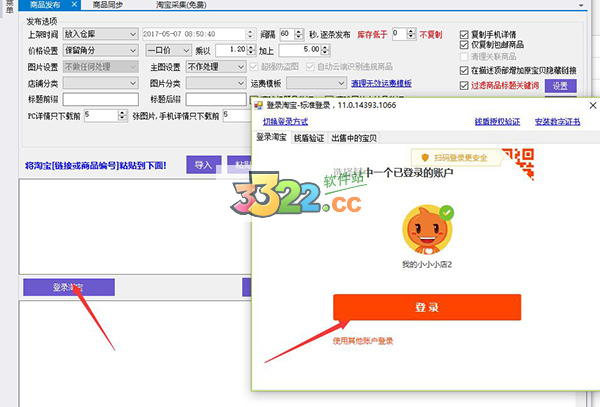Click the login dialog title bar icon

259,105
